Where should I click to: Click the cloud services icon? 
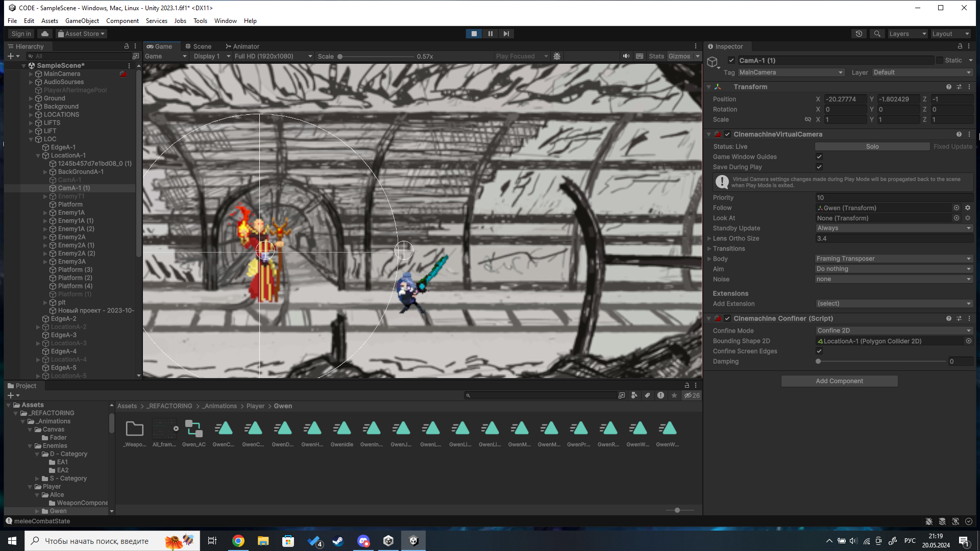[x=45, y=34]
